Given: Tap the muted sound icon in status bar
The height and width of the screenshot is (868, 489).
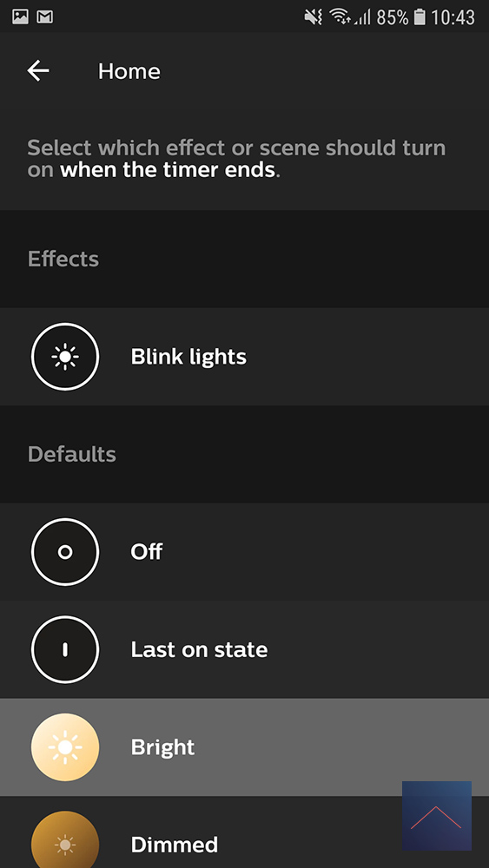Looking at the screenshot, I should tap(313, 17).
